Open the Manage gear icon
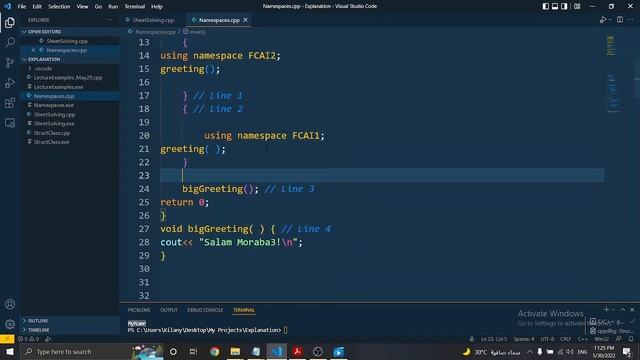The image size is (640, 360). coord(10,324)
